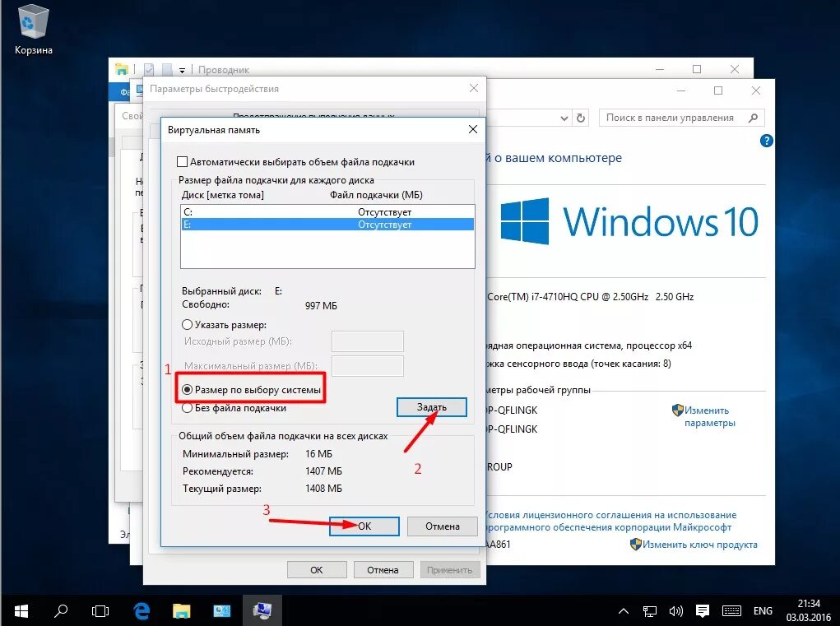The image size is (840, 626).
Task: Select Размер по выбору системы radio
Action: (187, 390)
